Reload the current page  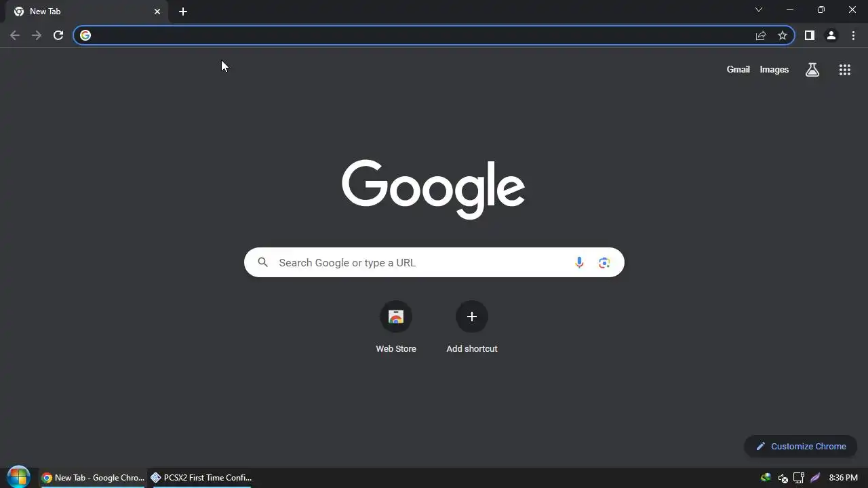point(58,35)
